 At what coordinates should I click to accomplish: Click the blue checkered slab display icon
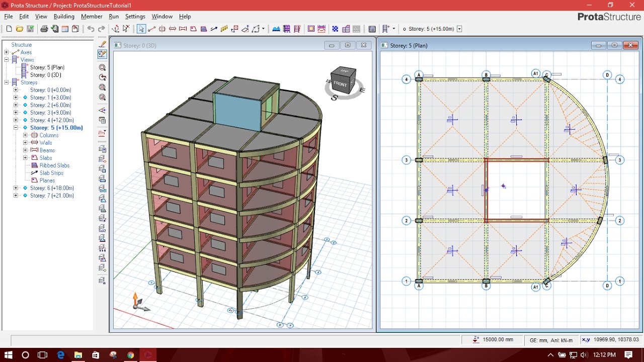(x=336, y=29)
